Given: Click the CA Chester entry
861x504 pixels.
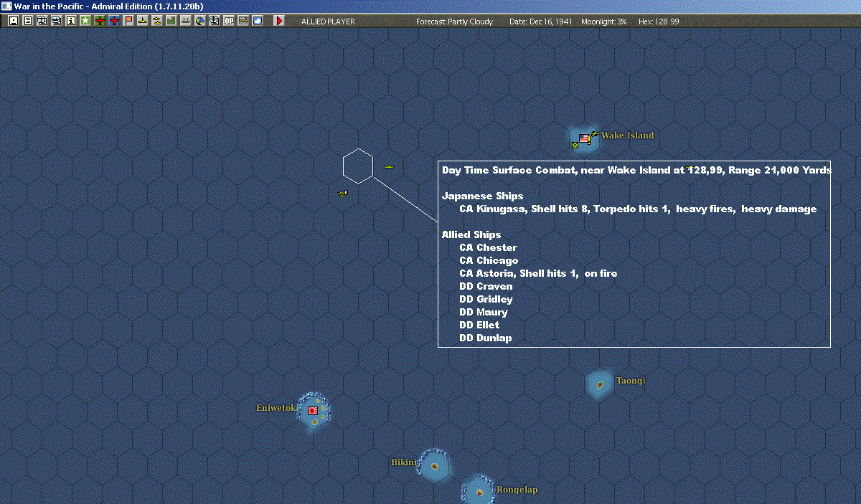Looking at the screenshot, I should [x=488, y=248].
